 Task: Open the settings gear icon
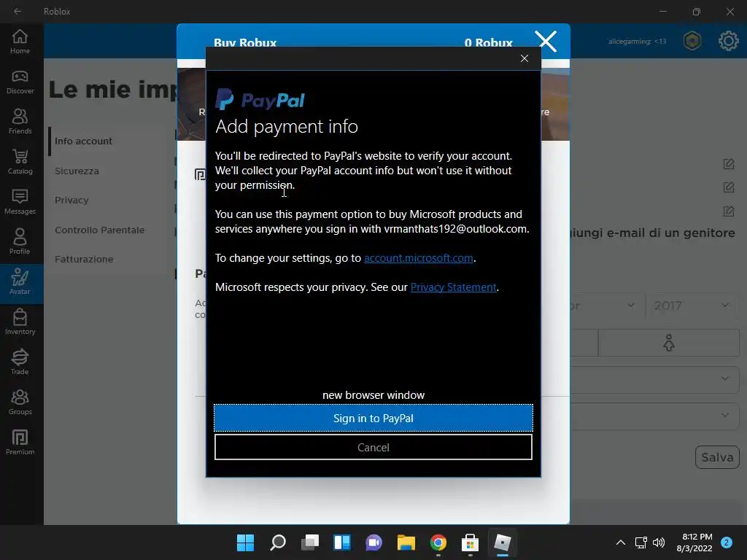[x=729, y=41]
